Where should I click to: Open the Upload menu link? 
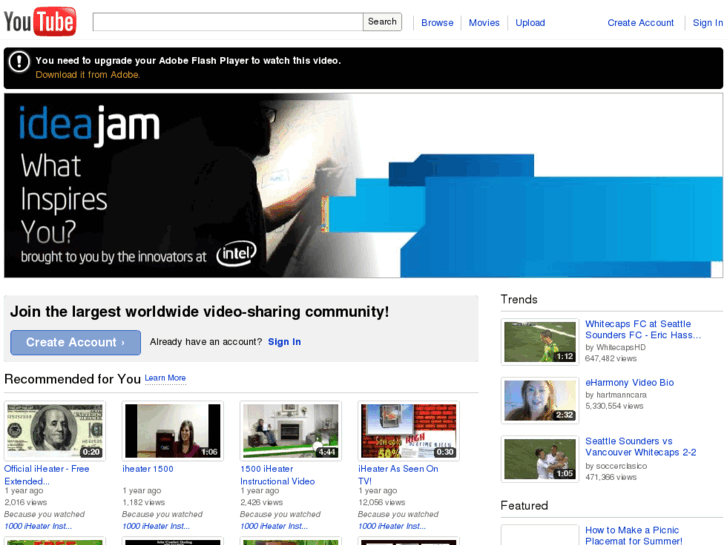point(530,23)
